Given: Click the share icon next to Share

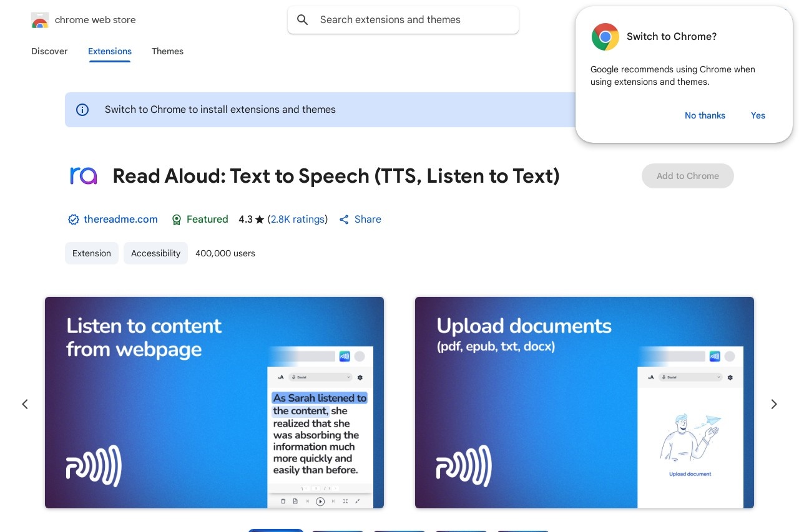Looking at the screenshot, I should coord(344,220).
